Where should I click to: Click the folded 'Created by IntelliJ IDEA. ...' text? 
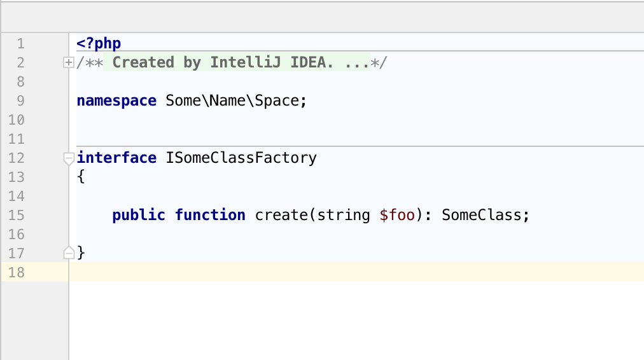pos(237,62)
